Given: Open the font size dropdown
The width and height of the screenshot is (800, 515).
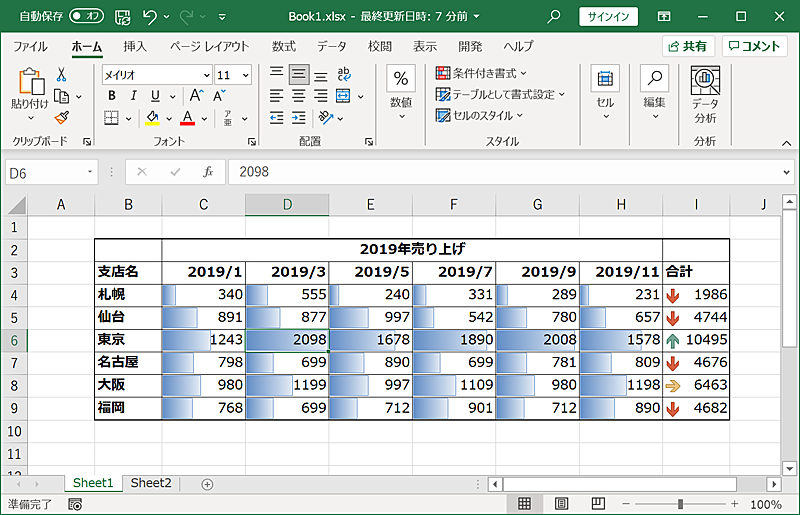Looking at the screenshot, I should coord(245,75).
